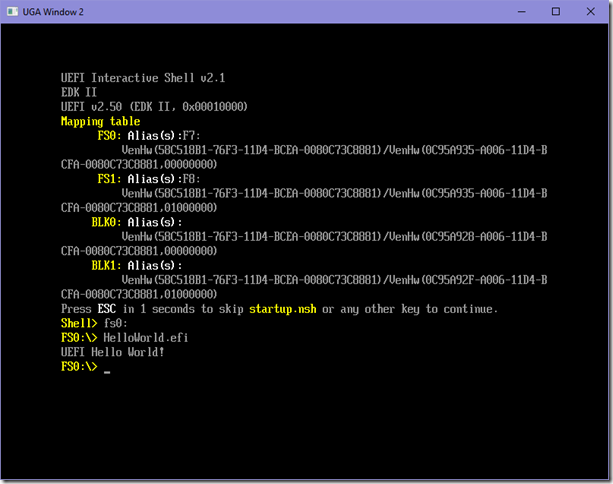This screenshot has width=613, height=484.
Task: Click the UGA Window 2 app icon
Action: point(12,12)
